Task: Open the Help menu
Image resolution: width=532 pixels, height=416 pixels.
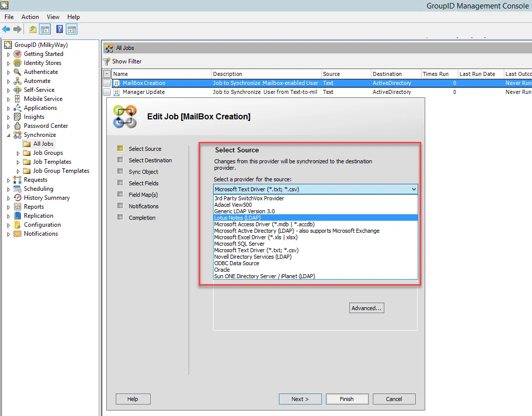Action: click(x=73, y=17)
